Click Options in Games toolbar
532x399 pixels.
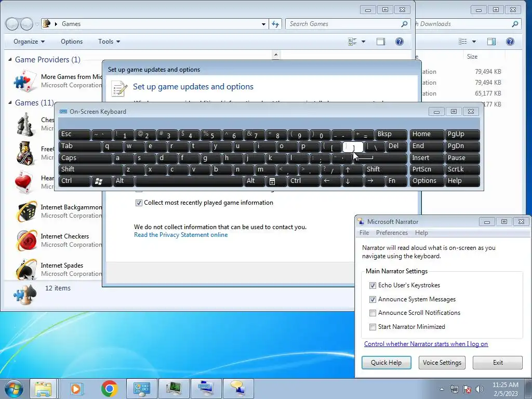tap(72, 42)
